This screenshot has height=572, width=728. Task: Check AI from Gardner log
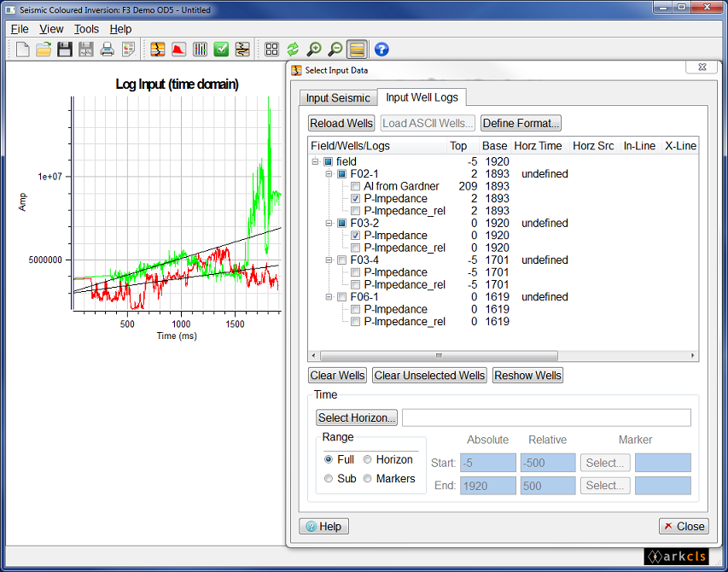pyautogui.click(x=355, y=187)
